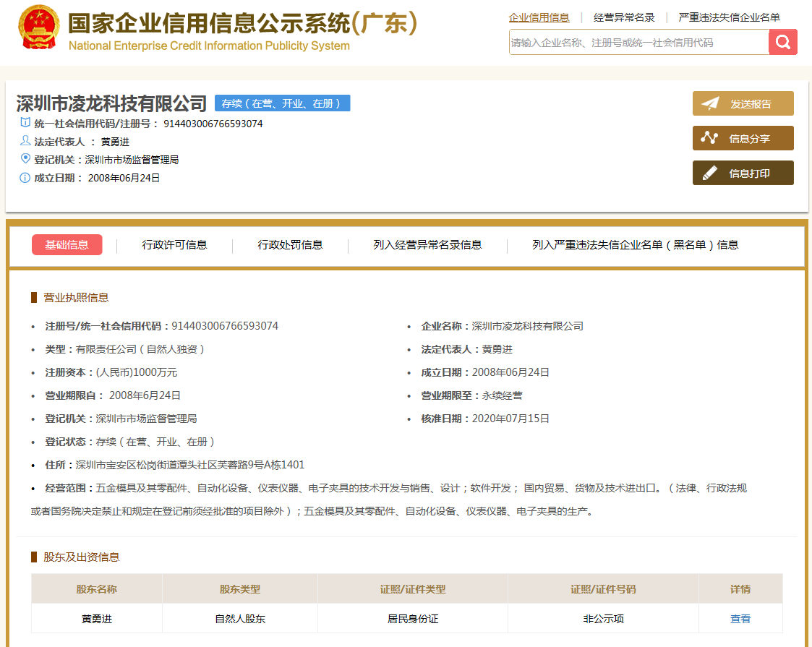Click the 黄勇进 shareholder name cell
The height and width of the screenshot is (647, 812).
click(97, 619)
